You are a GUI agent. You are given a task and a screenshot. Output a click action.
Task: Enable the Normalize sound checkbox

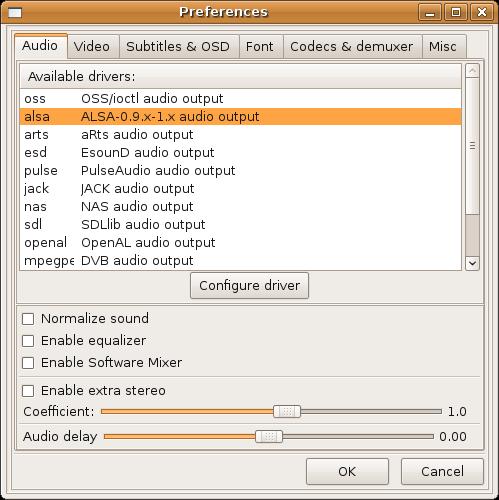click(28, 319)
